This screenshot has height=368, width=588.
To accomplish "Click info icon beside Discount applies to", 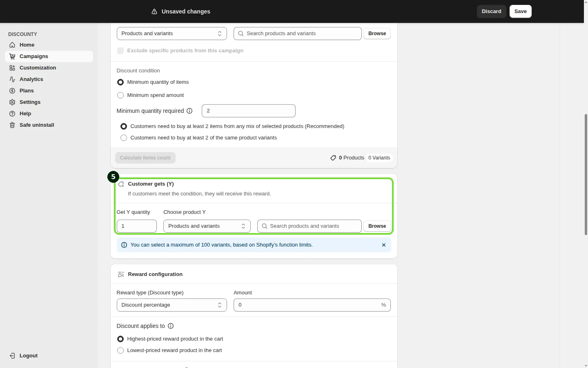I will (171, 326).
